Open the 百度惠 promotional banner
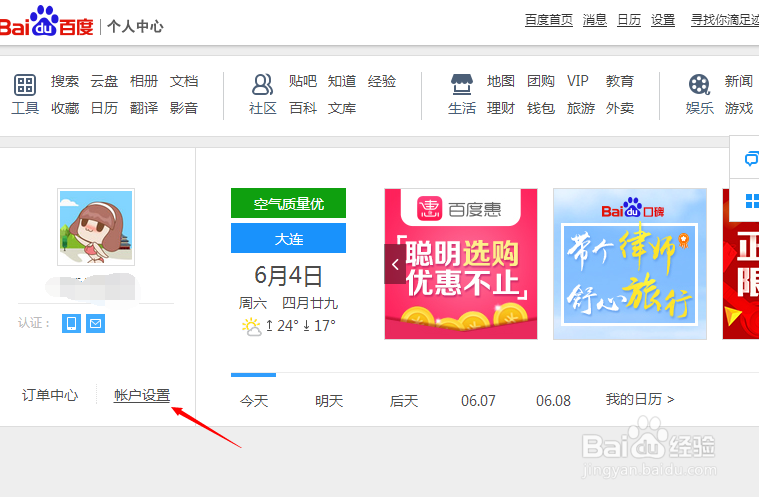The image size is (759, 497). pyautogui.click(x=461, y=264)
